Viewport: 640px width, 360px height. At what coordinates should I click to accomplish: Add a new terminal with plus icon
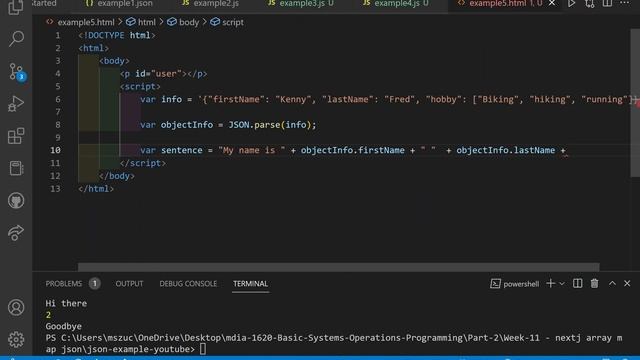[551, 283]
